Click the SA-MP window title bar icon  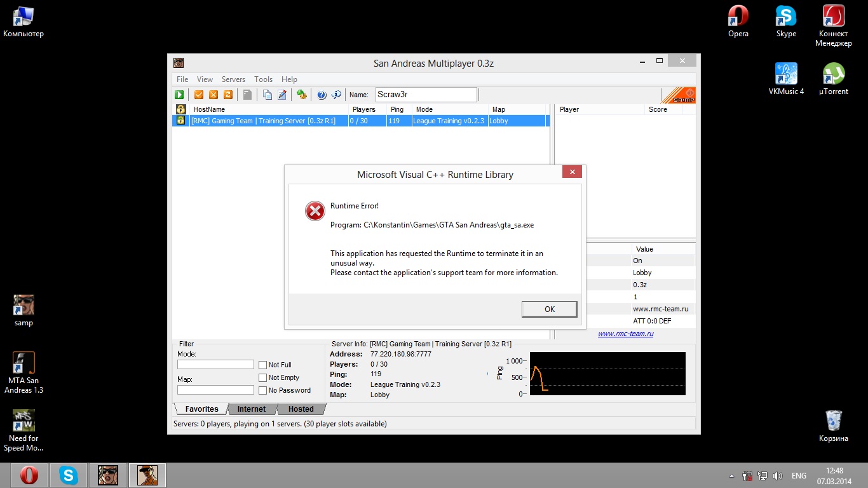pos(179,63)
